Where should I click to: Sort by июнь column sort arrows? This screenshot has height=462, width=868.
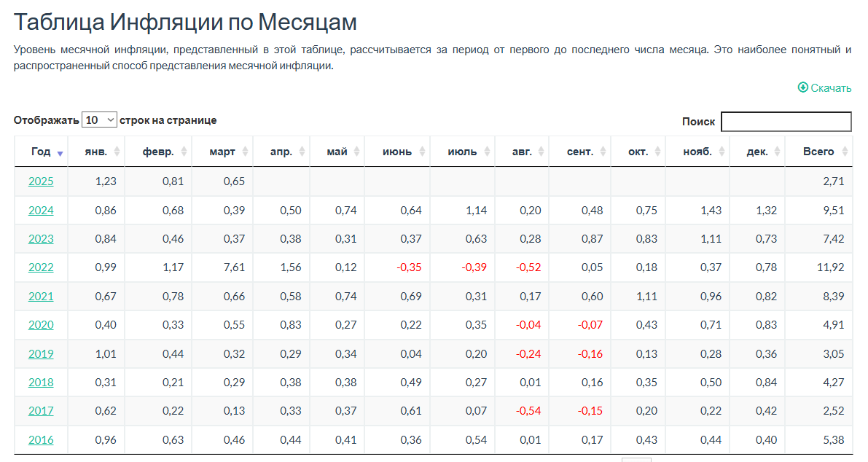[x=423, y=152]
